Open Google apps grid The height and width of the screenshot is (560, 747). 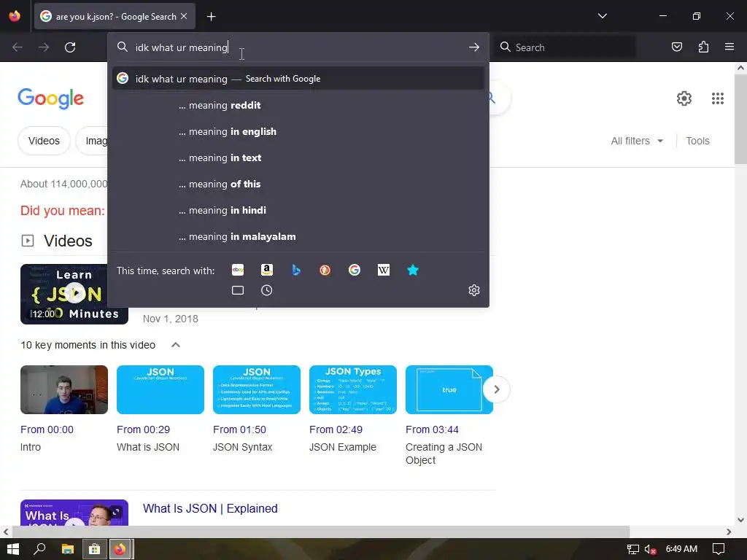click(x=718, y=98)
